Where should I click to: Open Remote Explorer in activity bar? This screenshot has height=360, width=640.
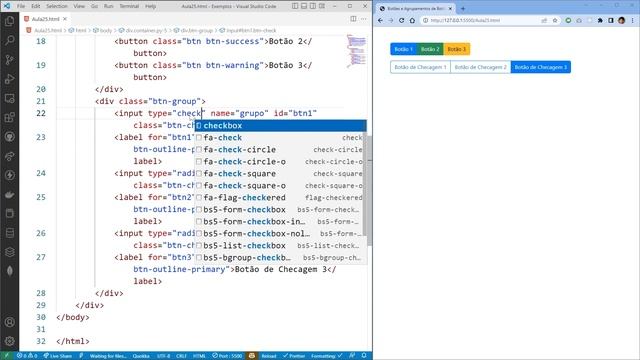9,98
